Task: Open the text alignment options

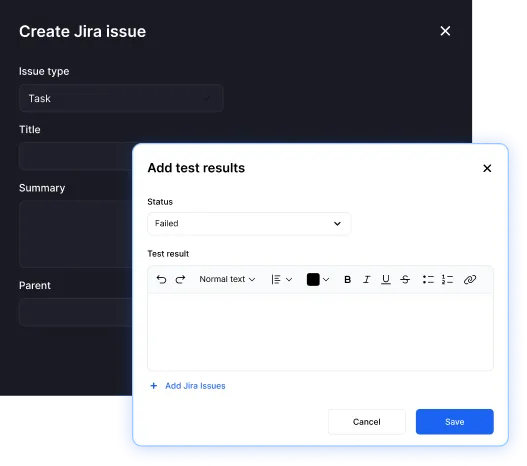Action: click(281, 279)
